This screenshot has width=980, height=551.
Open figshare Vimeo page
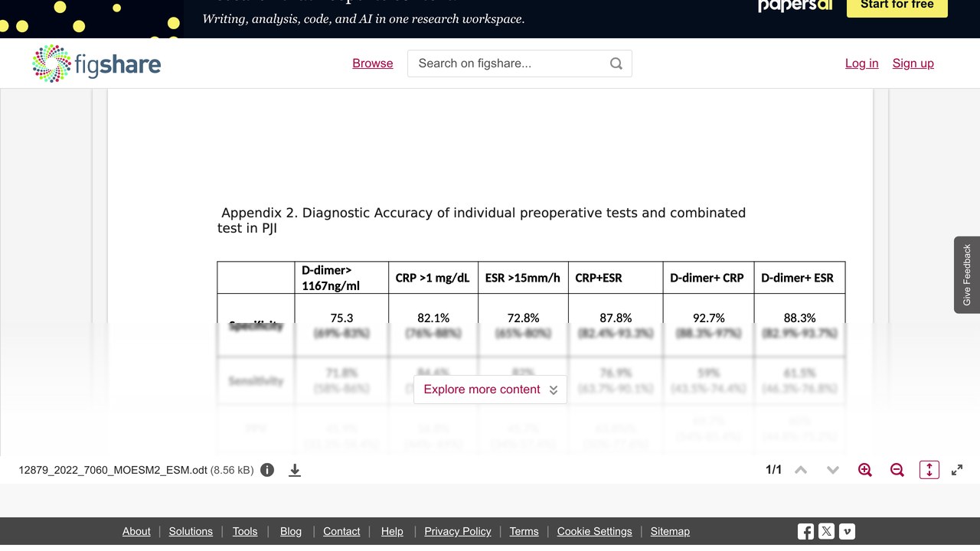coord(847,531)
